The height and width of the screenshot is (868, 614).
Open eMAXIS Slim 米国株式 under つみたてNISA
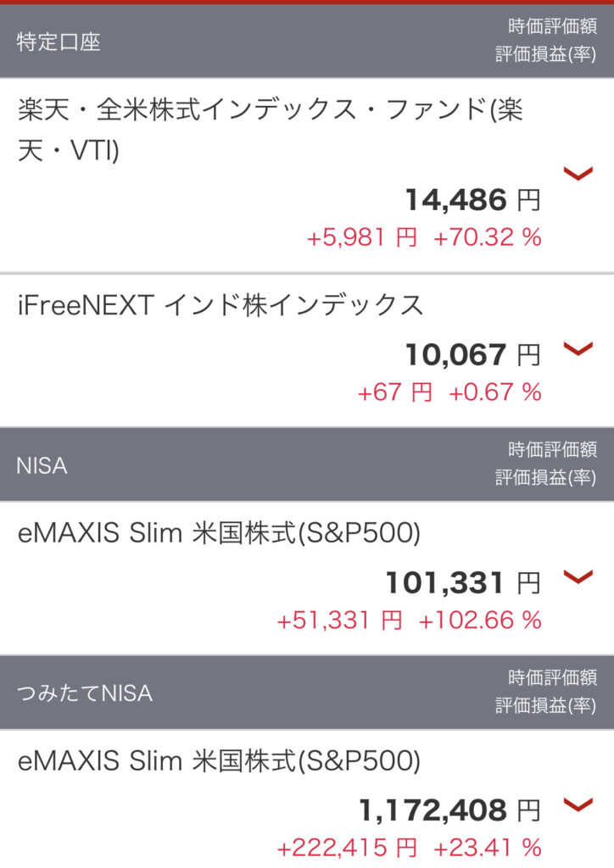220,761
